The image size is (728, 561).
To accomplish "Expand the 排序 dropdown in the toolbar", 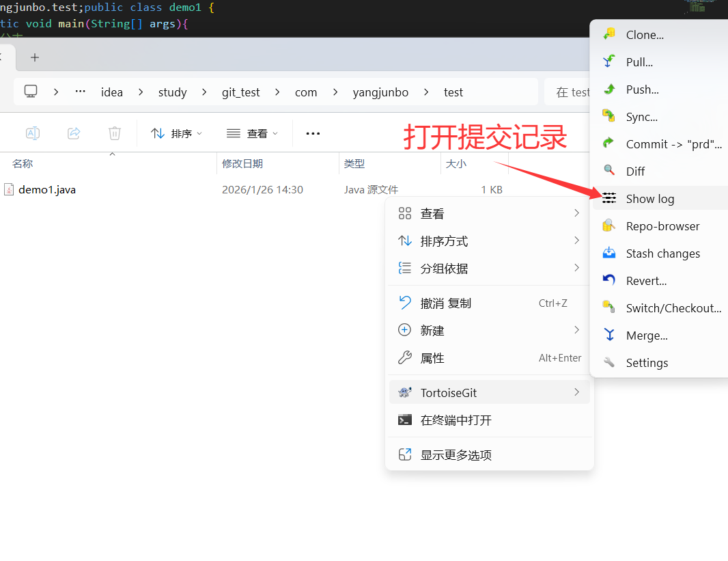I will click(176, 133).
